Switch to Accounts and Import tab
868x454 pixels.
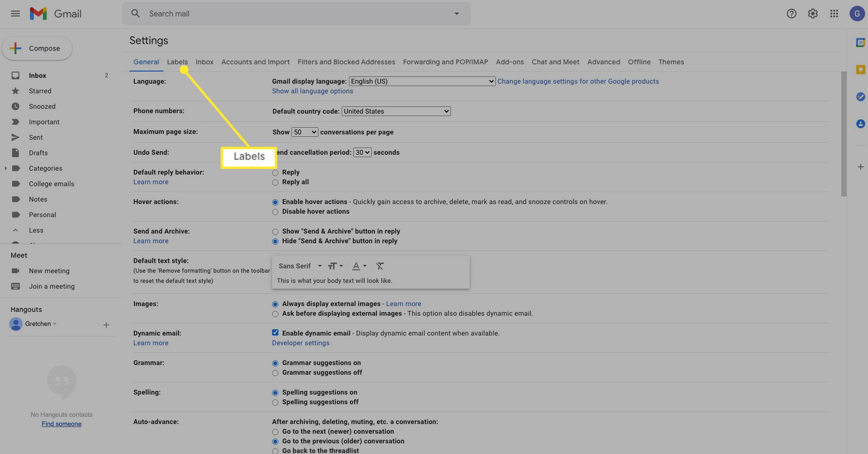[256, 62]
